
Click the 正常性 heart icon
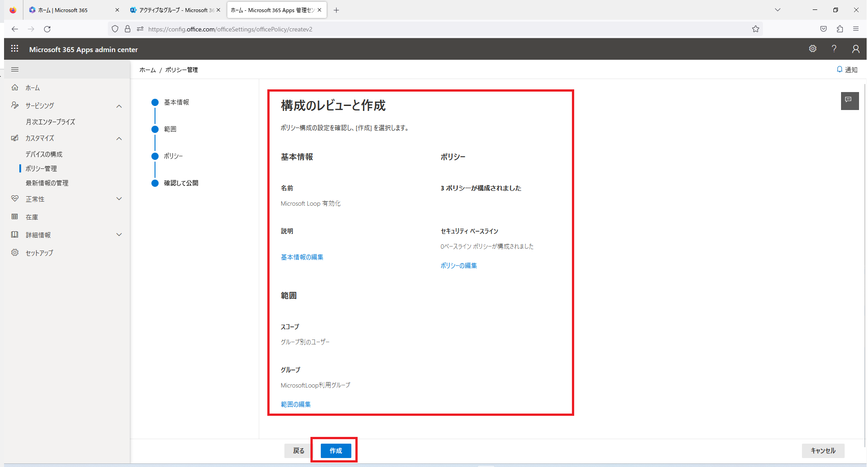(x=15, y=198)
